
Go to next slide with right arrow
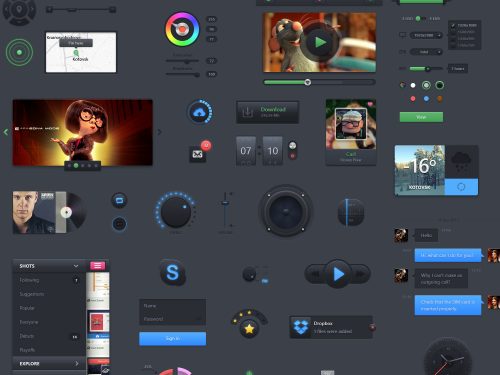pyautogui.click(x=159, y=132)
